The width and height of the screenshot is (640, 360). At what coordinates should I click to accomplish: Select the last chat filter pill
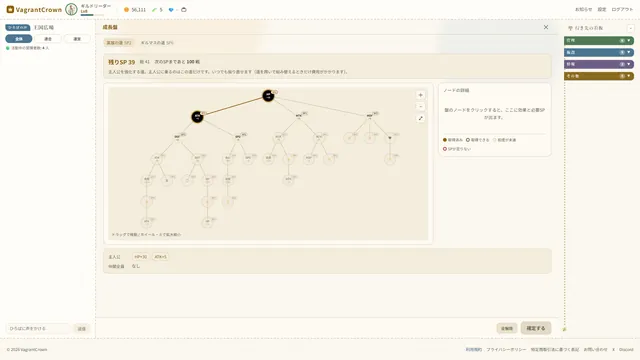point(77,39)
